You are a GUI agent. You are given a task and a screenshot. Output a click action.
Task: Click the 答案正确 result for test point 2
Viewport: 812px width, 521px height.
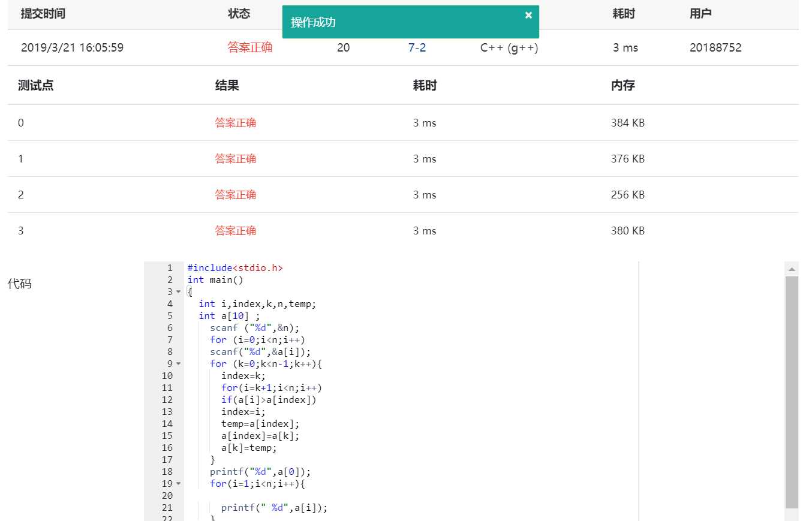point(236,195)
